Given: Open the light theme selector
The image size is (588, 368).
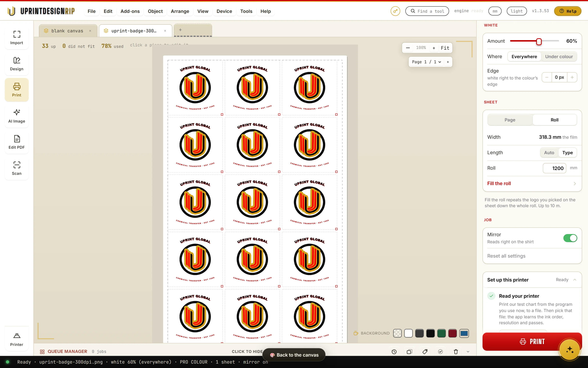Looking at the screenshot, I should (517, 11).
